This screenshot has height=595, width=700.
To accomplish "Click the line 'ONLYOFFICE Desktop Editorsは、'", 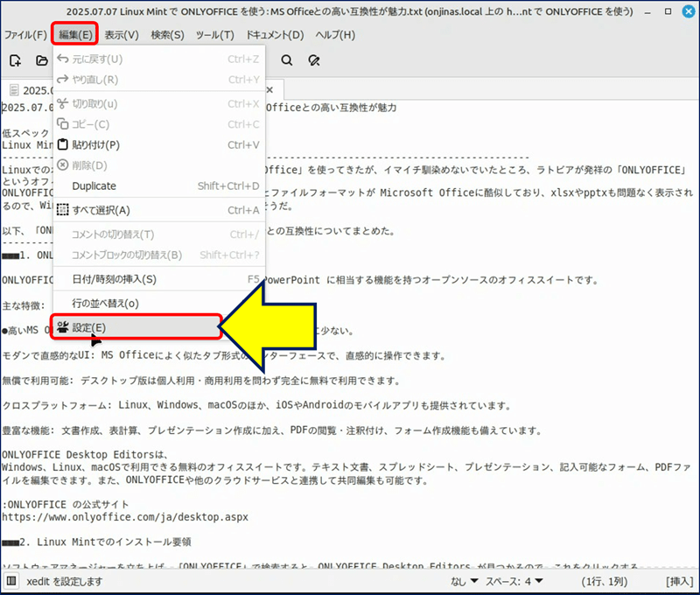I will click(x=85, y=454).
